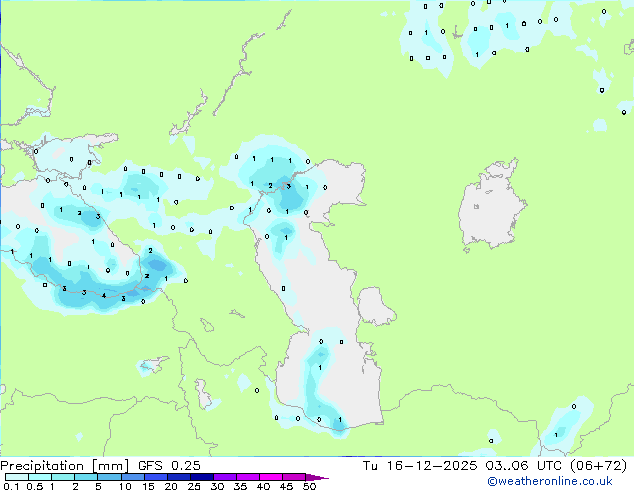634x490 pixels.
Task: Click the 'Precipitation [mm]' title text
Action: (65, 466)
